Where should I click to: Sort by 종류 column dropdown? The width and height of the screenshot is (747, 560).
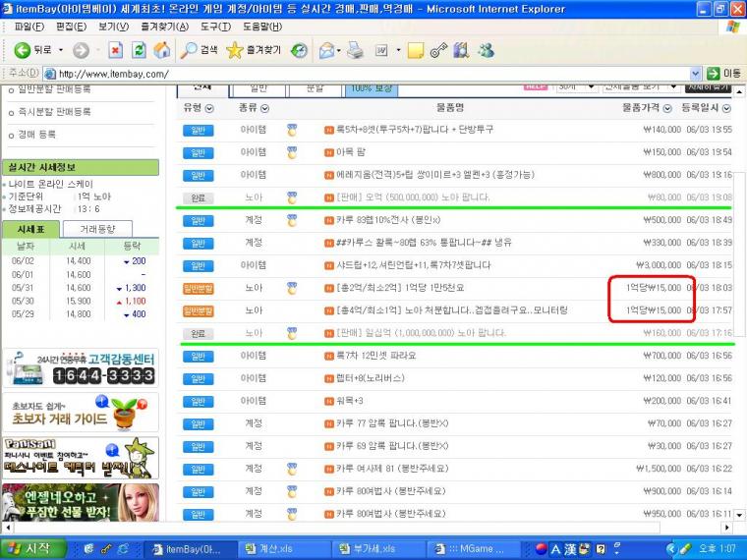[x=264, y=109]
